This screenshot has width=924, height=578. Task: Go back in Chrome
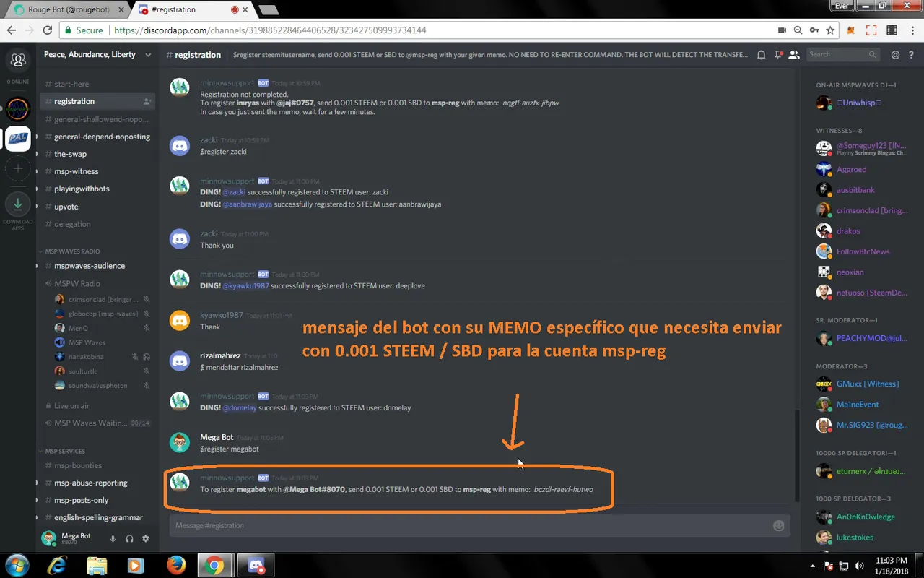(12, 30)
